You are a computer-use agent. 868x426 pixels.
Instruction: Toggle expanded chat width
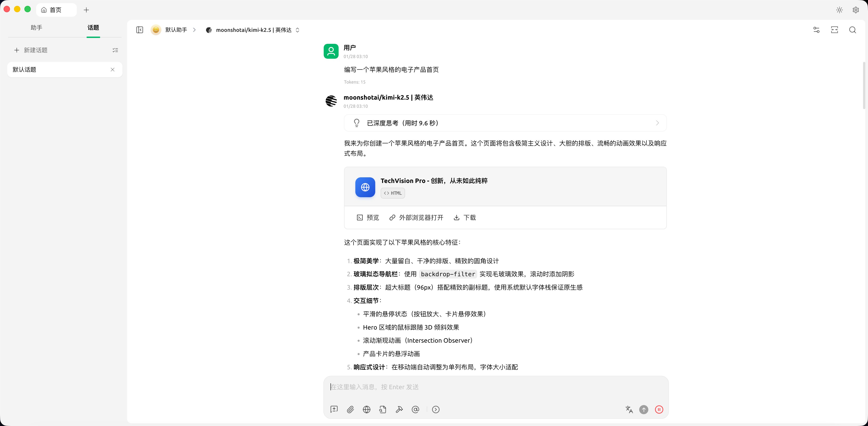click(x=835, y=30)
